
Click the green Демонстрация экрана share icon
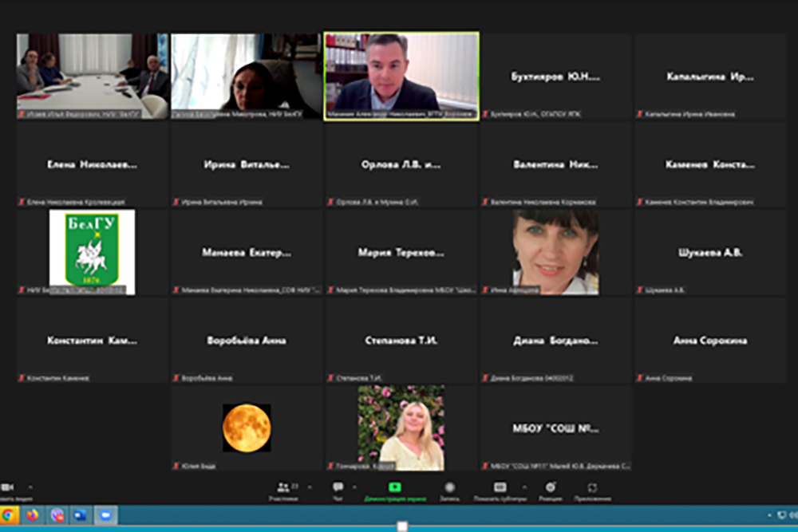click(395, 487)
